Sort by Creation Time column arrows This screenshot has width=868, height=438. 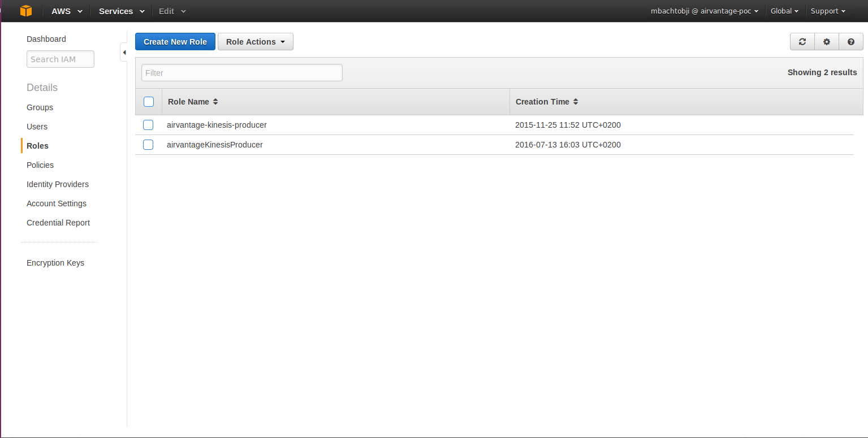coord(576,102)
